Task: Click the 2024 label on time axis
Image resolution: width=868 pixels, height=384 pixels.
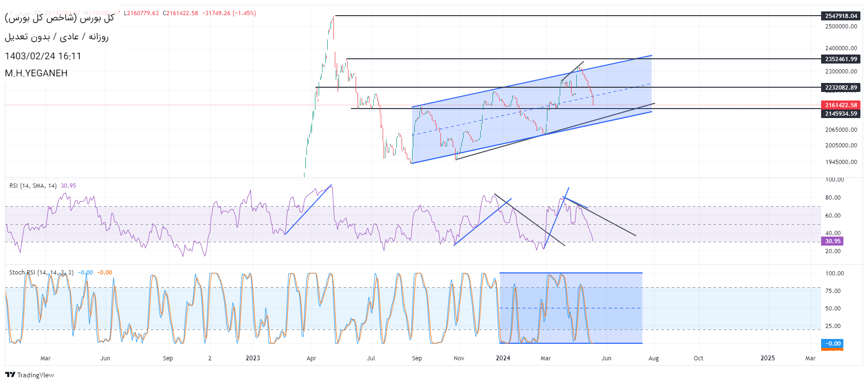Action: [x=503, y=358]
